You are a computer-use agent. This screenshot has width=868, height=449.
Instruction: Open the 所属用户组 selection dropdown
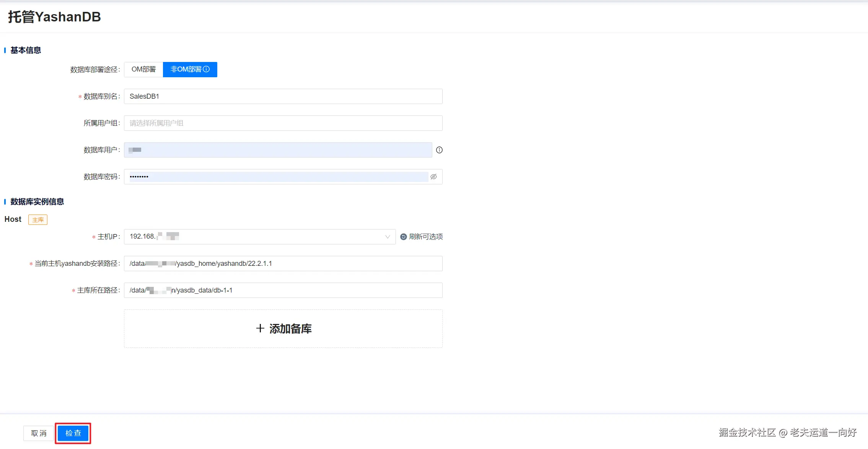[283, 123]
